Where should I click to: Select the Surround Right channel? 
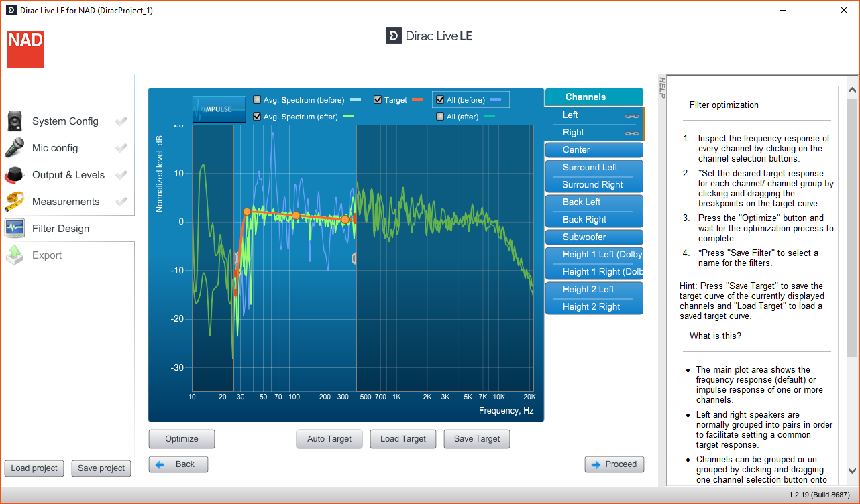pyautogui.click(x=594, y=185)
